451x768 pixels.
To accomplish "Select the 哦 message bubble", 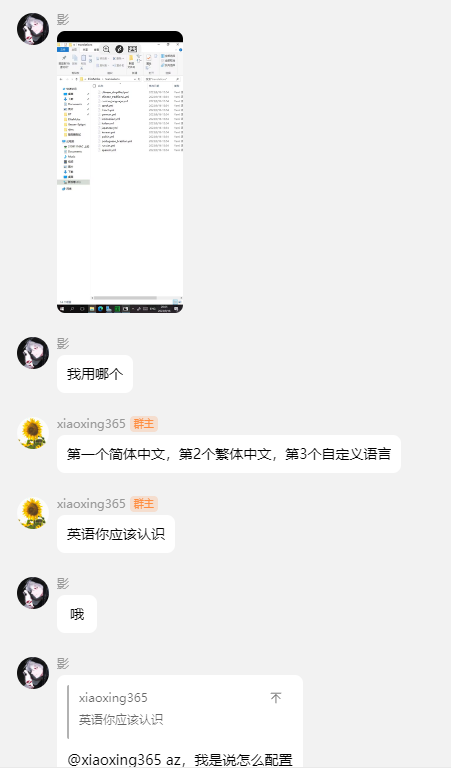I will [x=77, y=614].
